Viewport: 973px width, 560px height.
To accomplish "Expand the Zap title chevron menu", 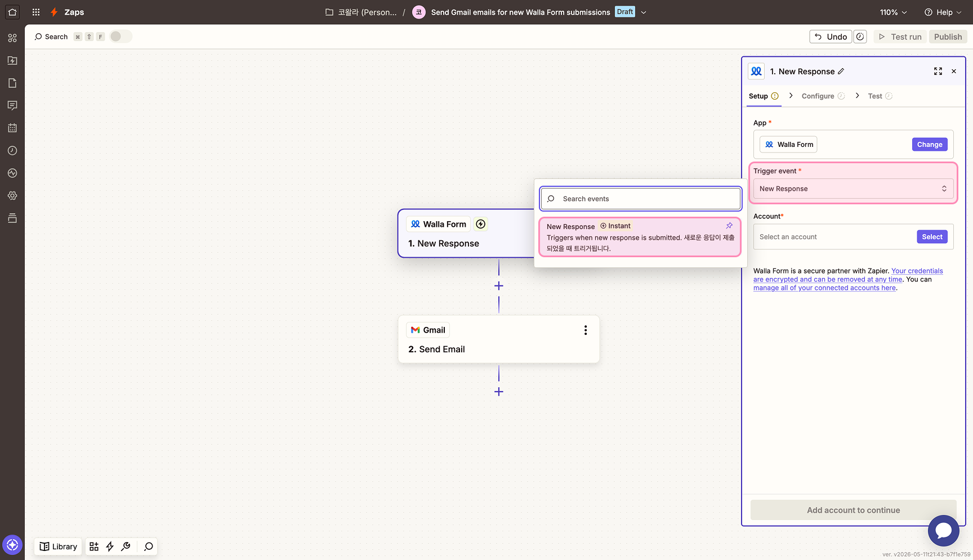I will (x=644, y=12).
